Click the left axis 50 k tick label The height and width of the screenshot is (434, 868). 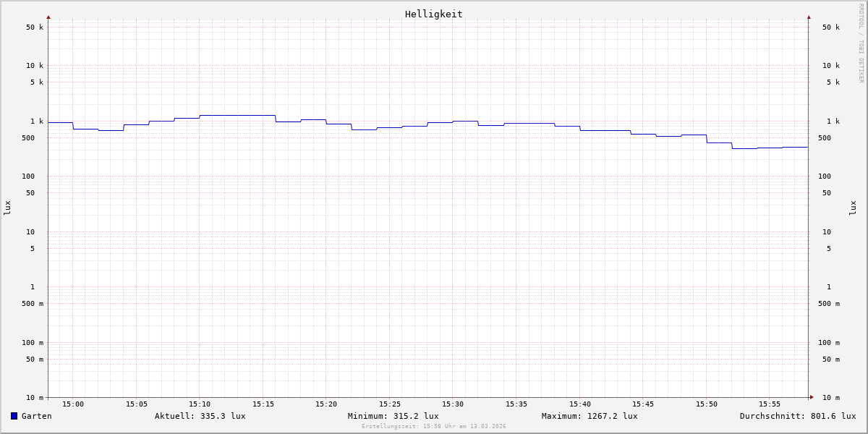point(35,27)
